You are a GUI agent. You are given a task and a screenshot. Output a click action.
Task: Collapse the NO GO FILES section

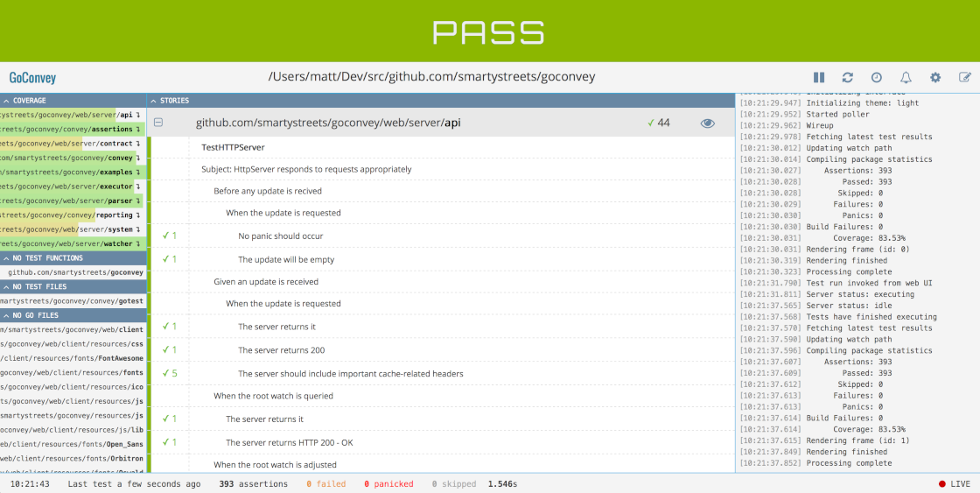coord(73,315)
